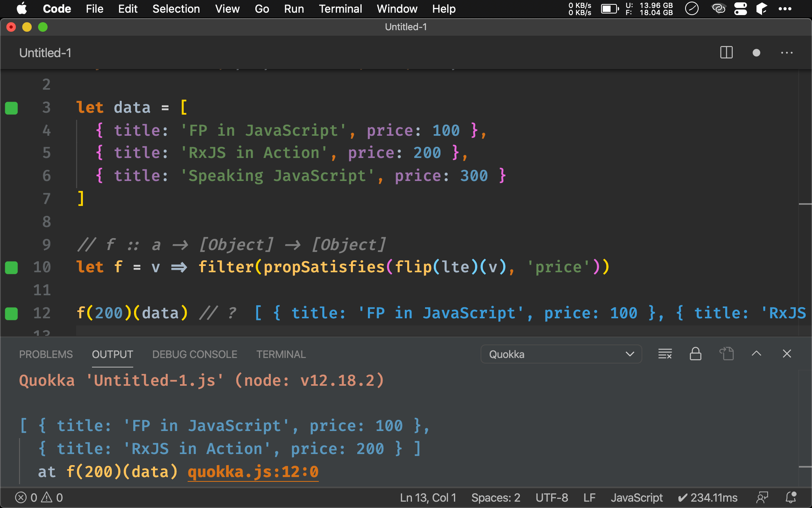
Task: Open the Window menu
Action: pyautogui.click(x=397, y=9)
